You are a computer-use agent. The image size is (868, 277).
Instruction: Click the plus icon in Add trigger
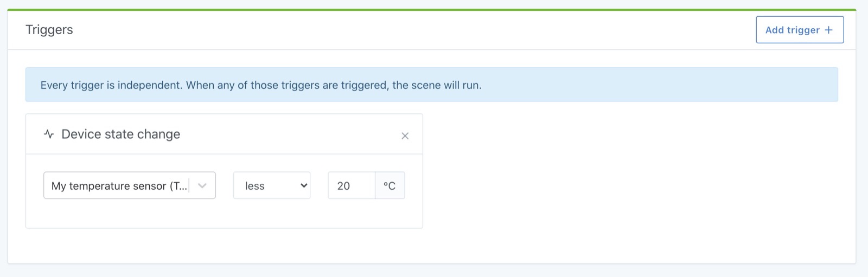pyautogui.click(x=828, y=30)
